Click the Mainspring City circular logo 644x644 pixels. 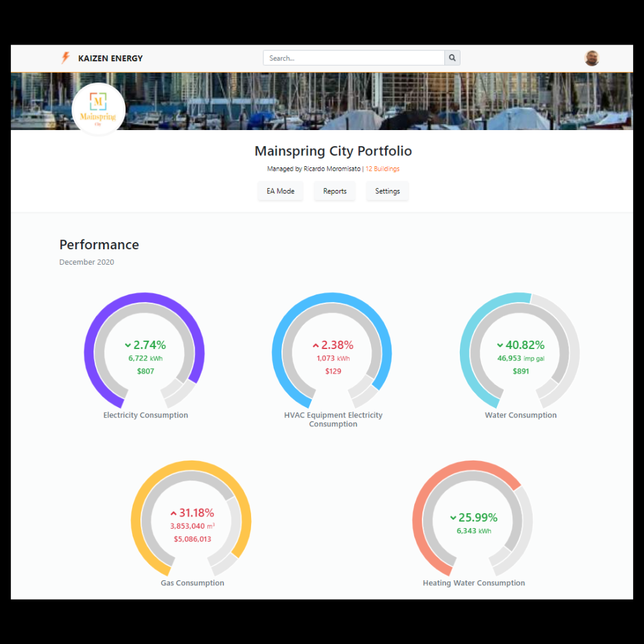pos(98,108)
